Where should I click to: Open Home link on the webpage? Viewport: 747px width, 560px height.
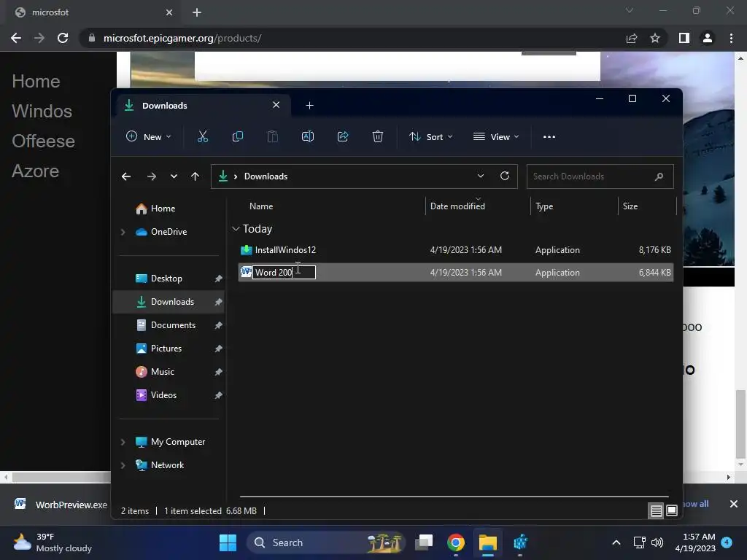coord(36,82)
